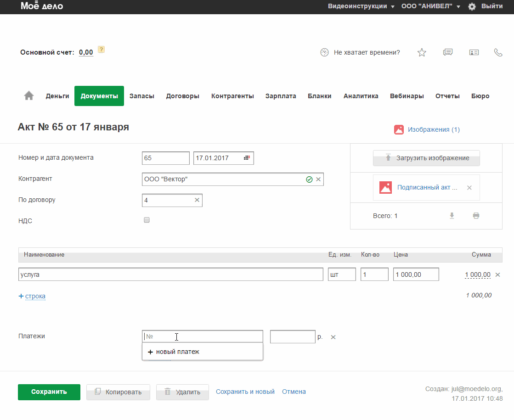514x420 pixels.
Task: Click the Загрузить изображение button
Action: (426, 158)
